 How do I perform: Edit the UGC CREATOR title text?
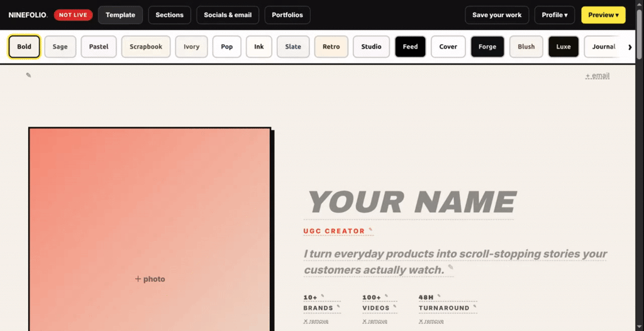click(x=334, y=231)
